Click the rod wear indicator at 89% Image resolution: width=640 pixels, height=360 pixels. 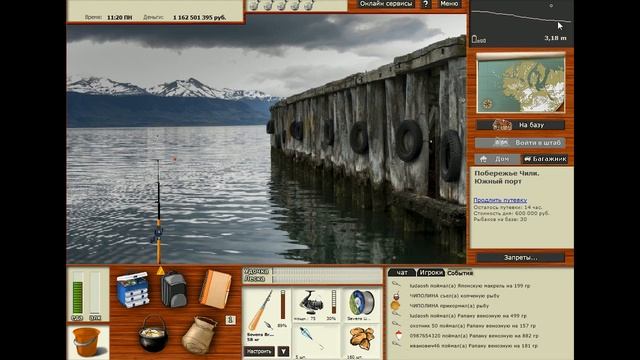tap(282, 305)
